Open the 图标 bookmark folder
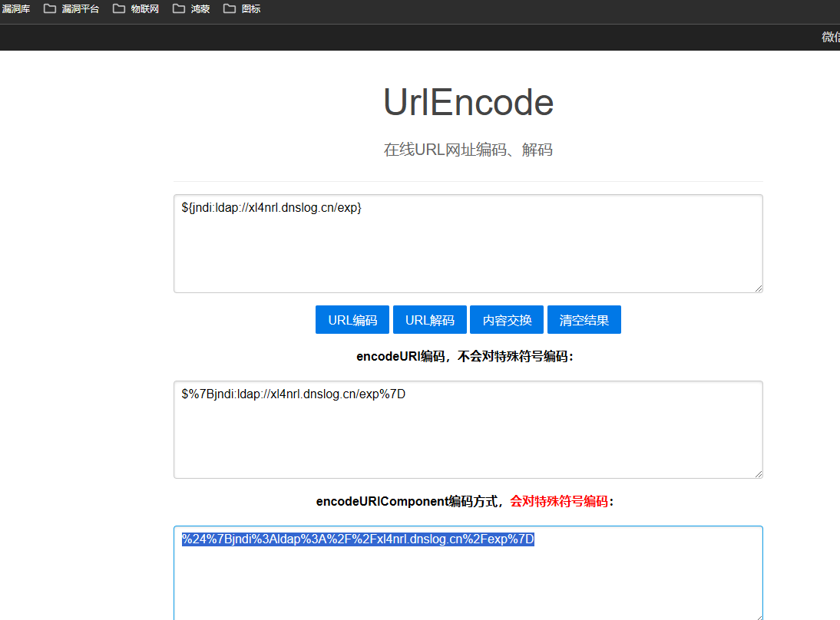 242,9
